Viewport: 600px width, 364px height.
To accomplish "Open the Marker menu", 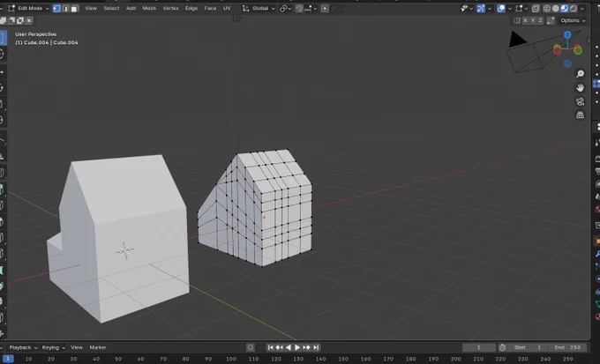I will tap(98, 347).
